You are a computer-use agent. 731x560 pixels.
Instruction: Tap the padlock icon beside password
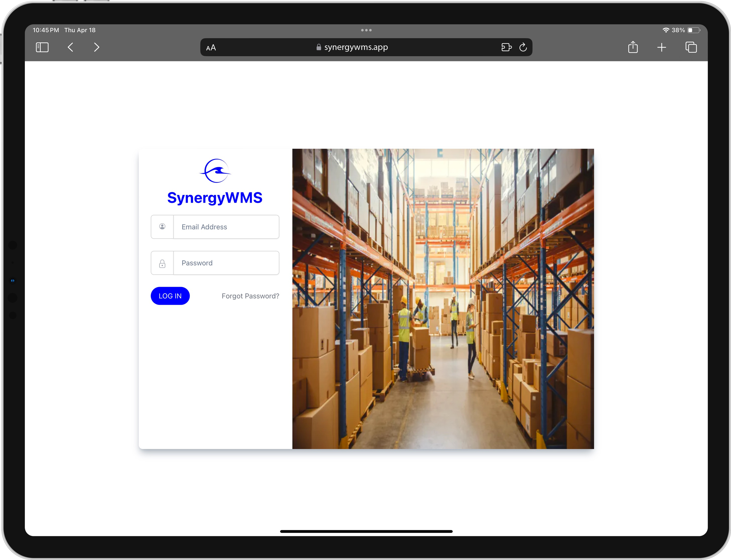pos(162,264)
